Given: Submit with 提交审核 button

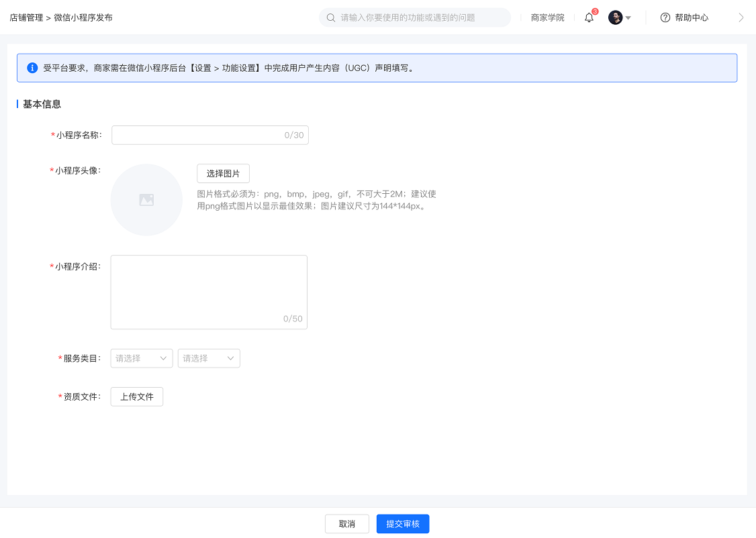Looking at the screenshot, I should tap(403, 524).
